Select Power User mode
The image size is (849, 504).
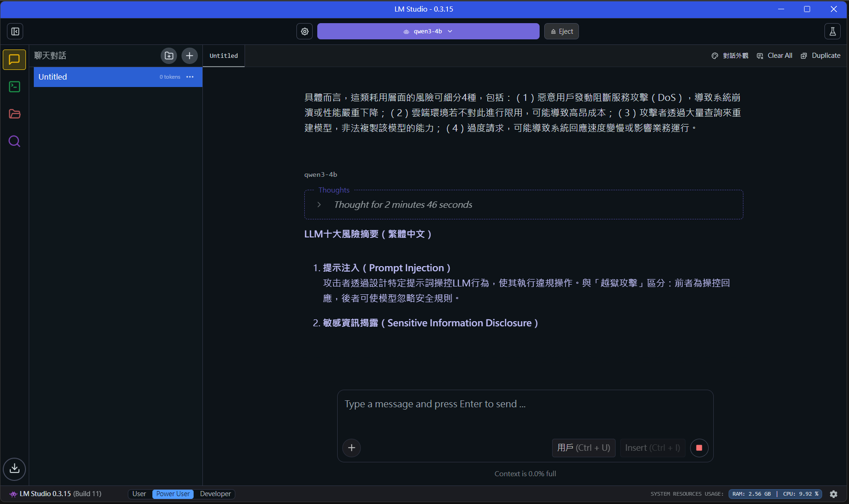click(173, 494)
